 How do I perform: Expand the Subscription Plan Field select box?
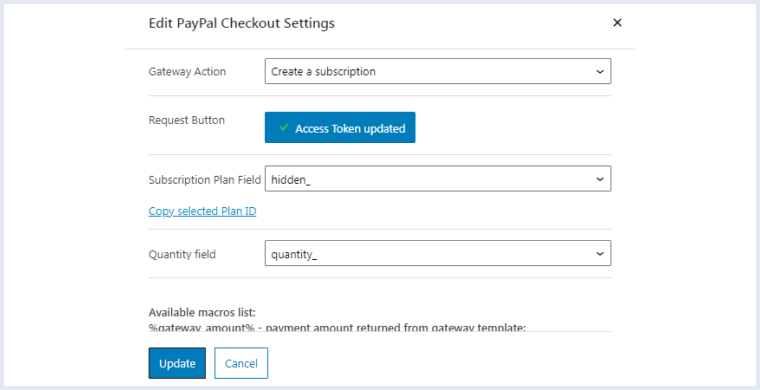pos(438,179)
